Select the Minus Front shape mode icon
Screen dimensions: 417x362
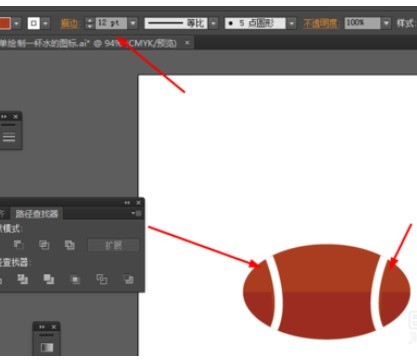(18, 245)
